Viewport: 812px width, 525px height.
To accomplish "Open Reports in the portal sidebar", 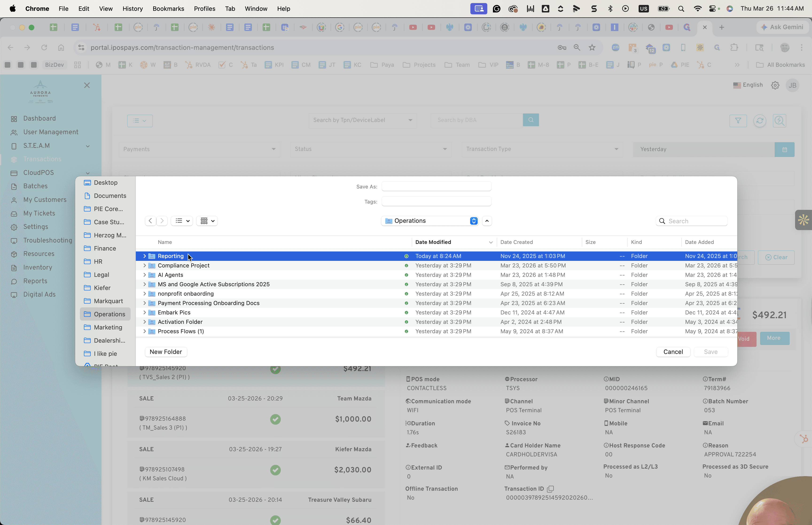I will [x=35, y=281].
